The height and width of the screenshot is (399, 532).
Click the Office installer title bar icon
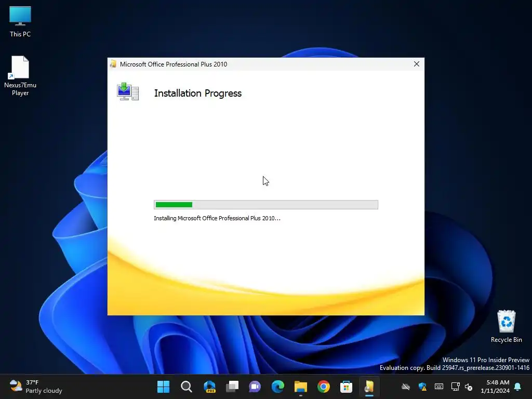coord(113,64)
